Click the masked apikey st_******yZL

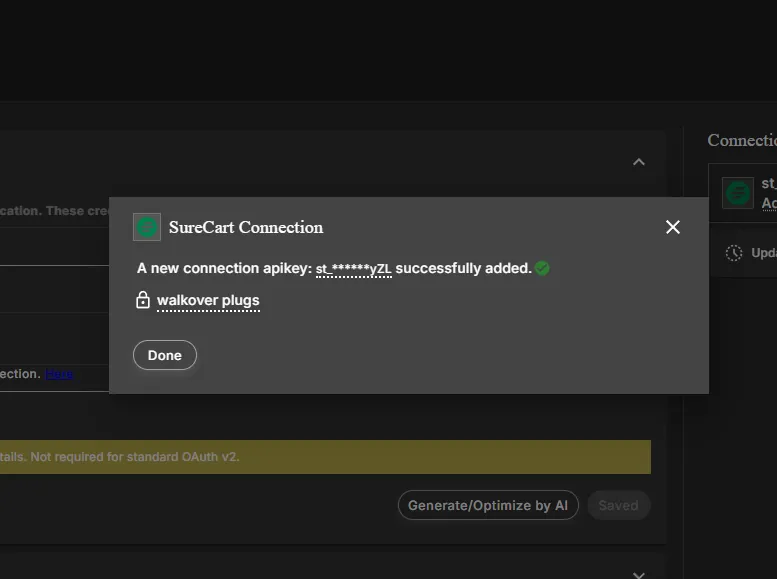pos(353,268)
